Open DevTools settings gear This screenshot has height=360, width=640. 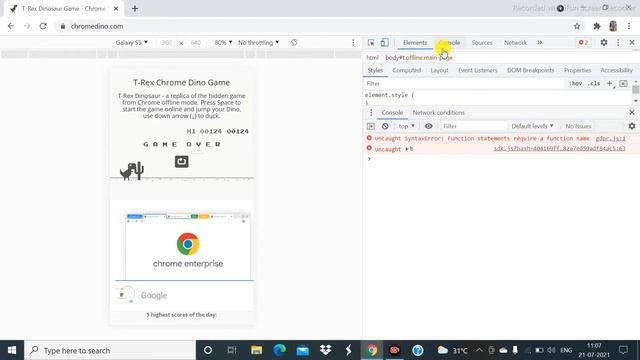(604, 42)
